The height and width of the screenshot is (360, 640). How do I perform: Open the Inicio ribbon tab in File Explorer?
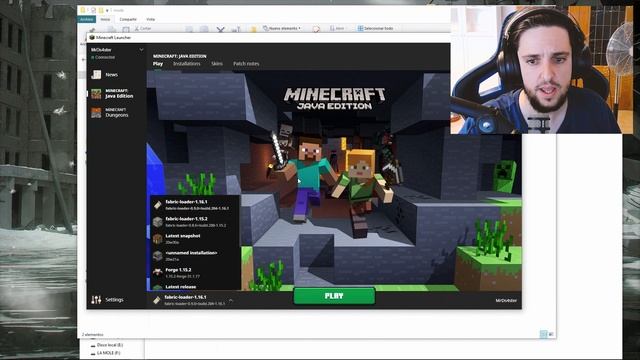click(x=105, y=19)
